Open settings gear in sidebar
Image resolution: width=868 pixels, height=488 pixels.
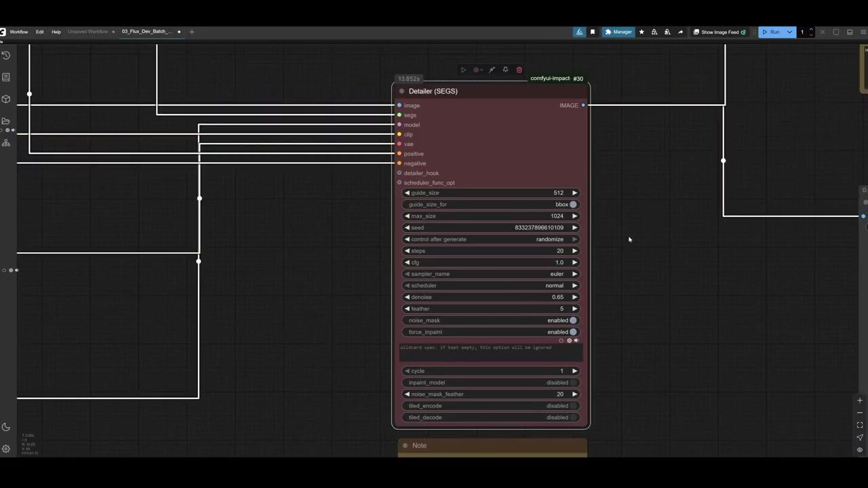[x=6, y=449]
